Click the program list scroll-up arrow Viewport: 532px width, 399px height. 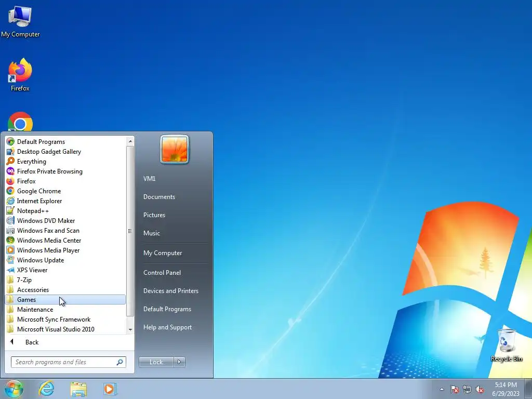click(x=130, y=141)
